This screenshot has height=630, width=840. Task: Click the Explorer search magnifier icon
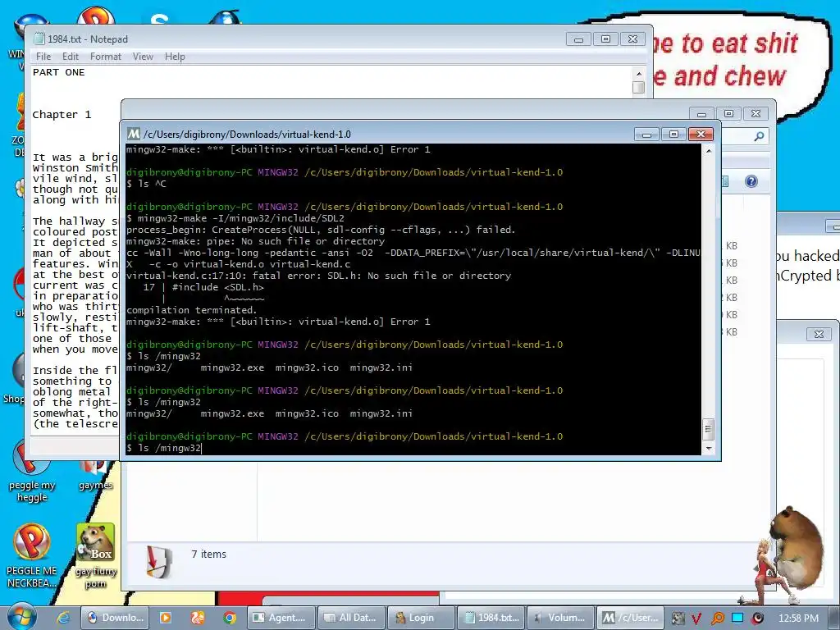(759, 137)
